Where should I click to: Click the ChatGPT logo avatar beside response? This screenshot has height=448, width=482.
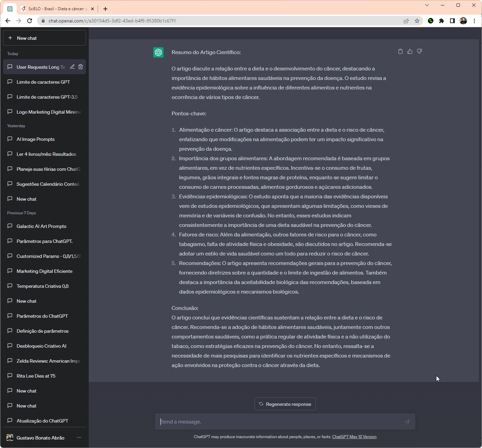point(158,52)
